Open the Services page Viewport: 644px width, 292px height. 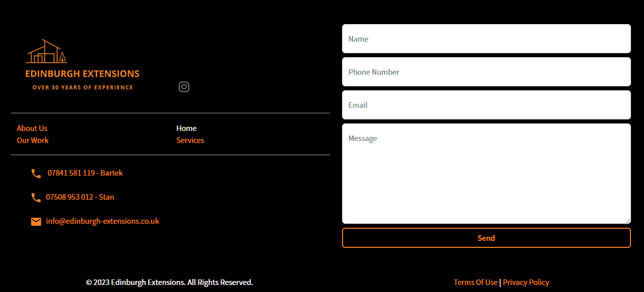tap(190, 140)
